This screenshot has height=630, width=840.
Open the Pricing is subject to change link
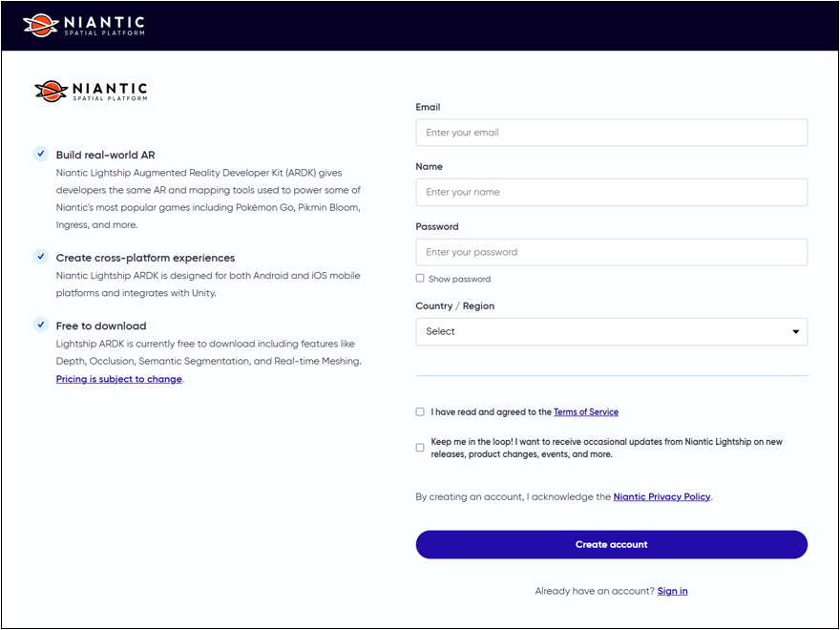click(119, 379)
